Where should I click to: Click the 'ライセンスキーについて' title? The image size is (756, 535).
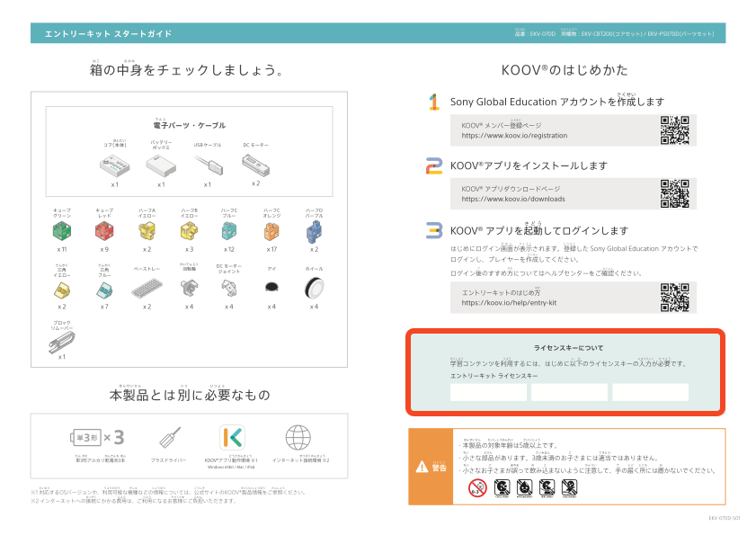tap(568, 348)
